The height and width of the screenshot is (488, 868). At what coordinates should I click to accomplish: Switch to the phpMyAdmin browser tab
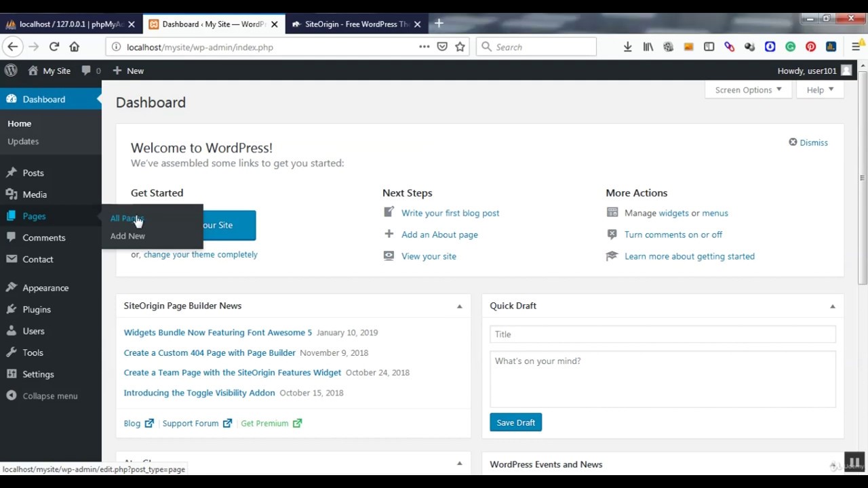[71, 24]
